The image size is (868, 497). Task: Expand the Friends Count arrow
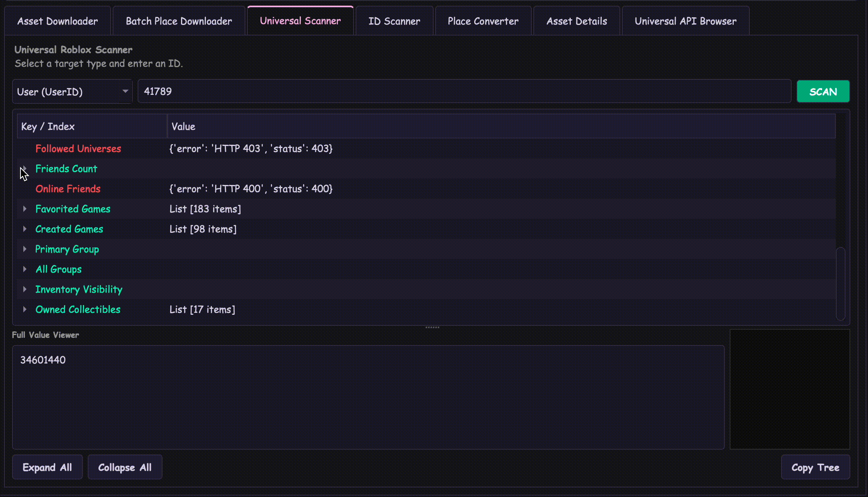[x=25, y=168]
